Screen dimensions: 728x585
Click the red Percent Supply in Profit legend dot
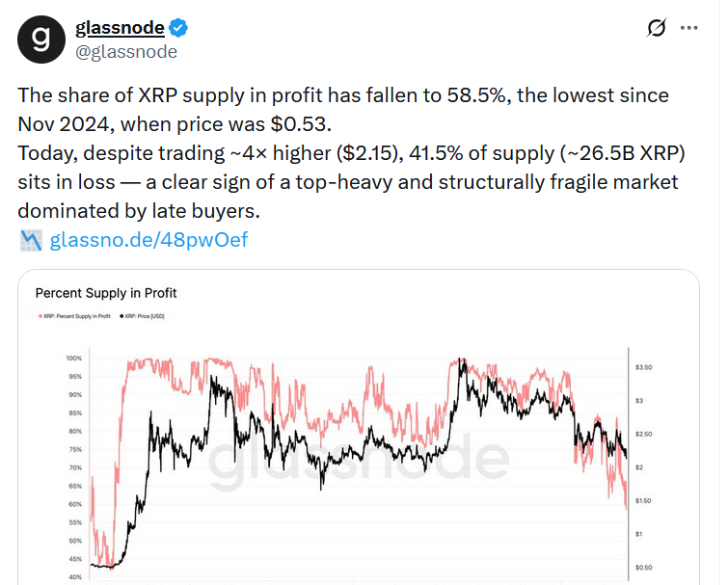coord(39,318)
